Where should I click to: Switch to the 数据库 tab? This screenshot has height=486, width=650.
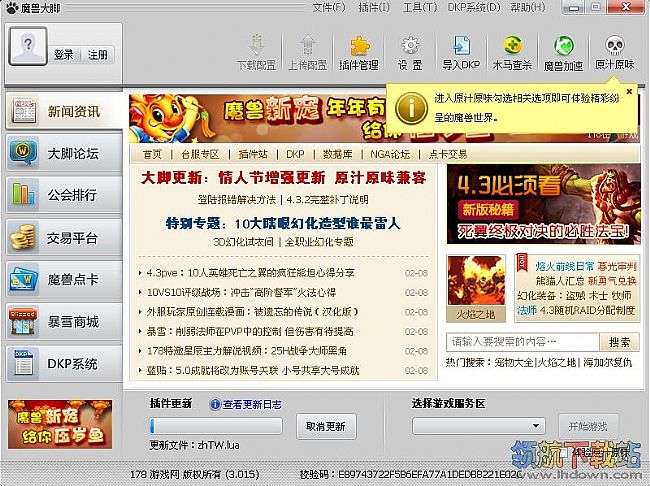click(337, 154)
